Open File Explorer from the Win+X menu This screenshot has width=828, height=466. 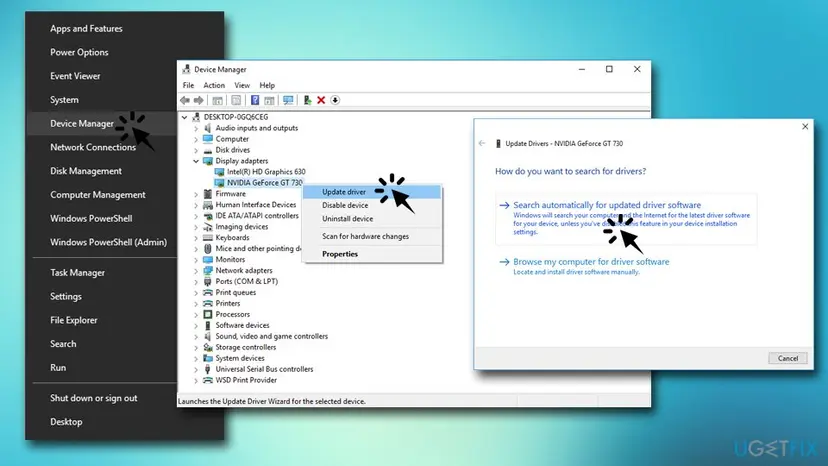[x=73, y=320]
